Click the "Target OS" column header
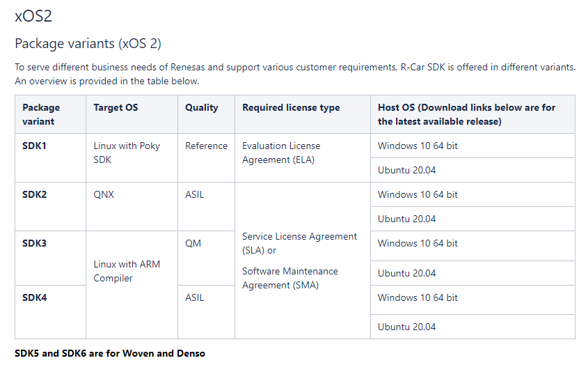Screen dimensions: 588x365 click(x=116, y=107)
